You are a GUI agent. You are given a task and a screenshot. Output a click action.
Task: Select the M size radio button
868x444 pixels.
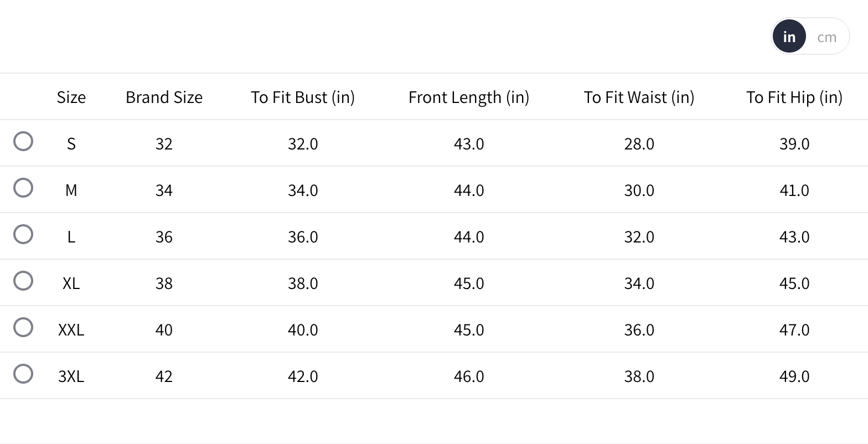coord(23,188)
